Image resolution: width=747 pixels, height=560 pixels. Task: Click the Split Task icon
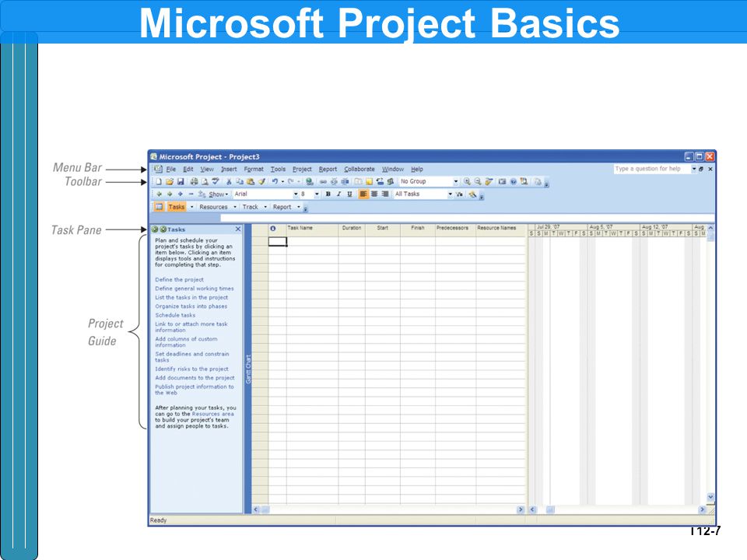coord(345,181)
